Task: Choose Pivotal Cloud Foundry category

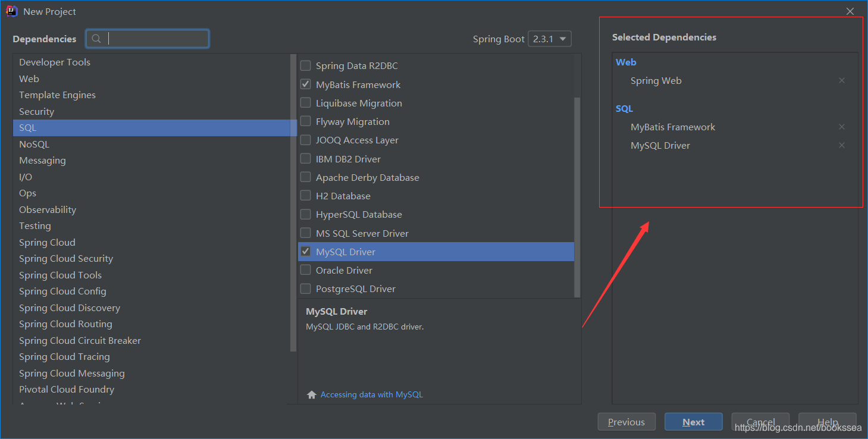Action: tap(151, 389)
